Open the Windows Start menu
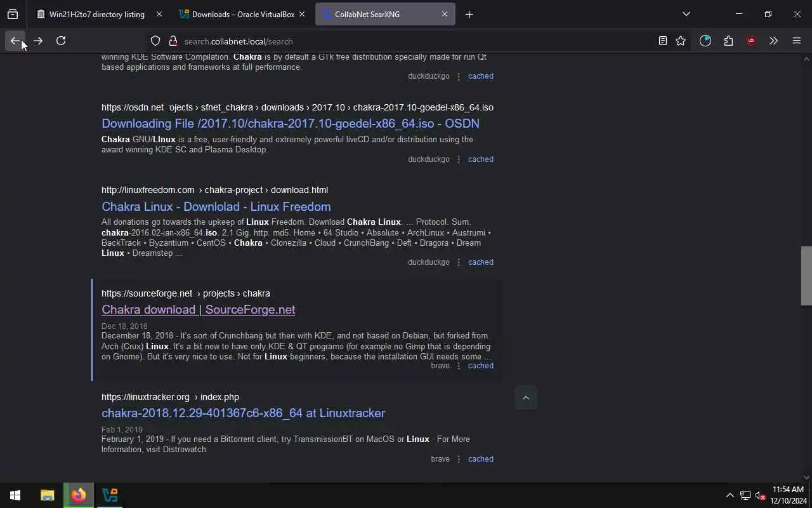This screenshot has height=508, width=812. (15, 495)
